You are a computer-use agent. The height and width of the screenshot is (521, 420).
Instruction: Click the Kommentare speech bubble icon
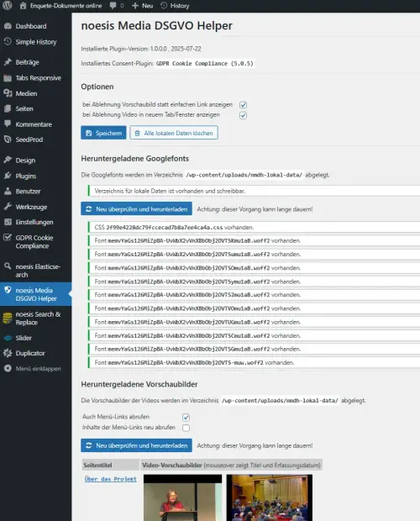[8, 124]
